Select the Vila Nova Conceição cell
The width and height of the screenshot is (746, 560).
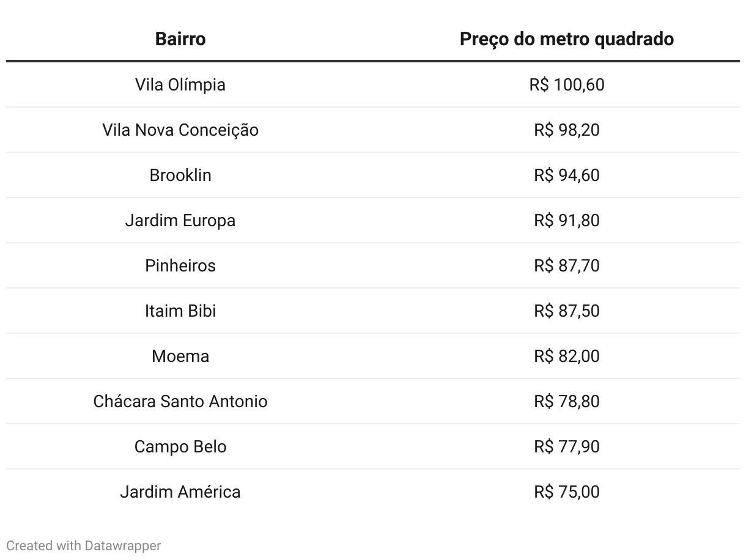(x=180, y=130)
